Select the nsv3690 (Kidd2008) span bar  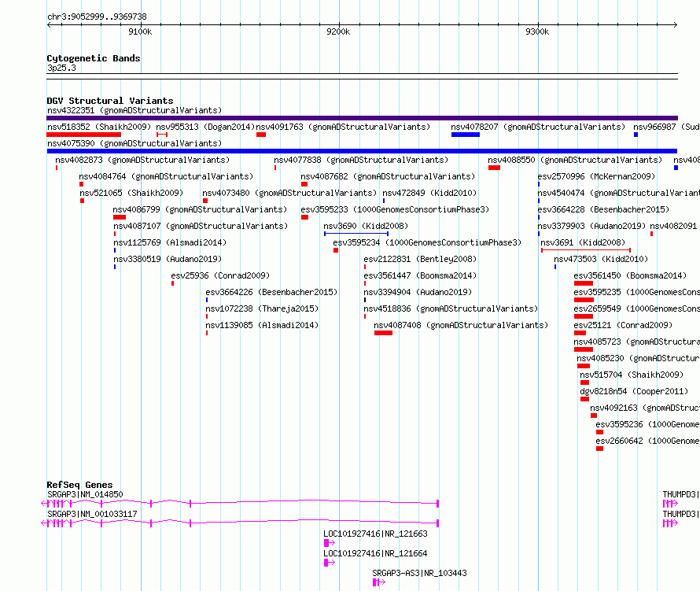click(x=356, y=234)
